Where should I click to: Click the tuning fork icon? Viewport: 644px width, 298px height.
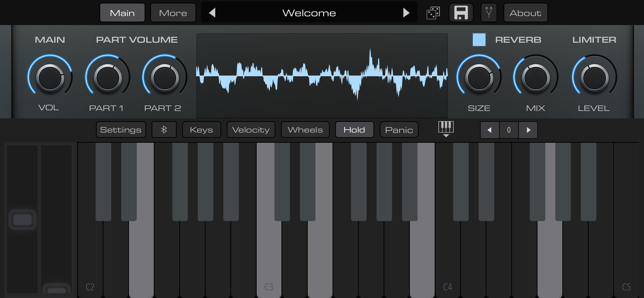pyautogui.click(x=488, y=13)
